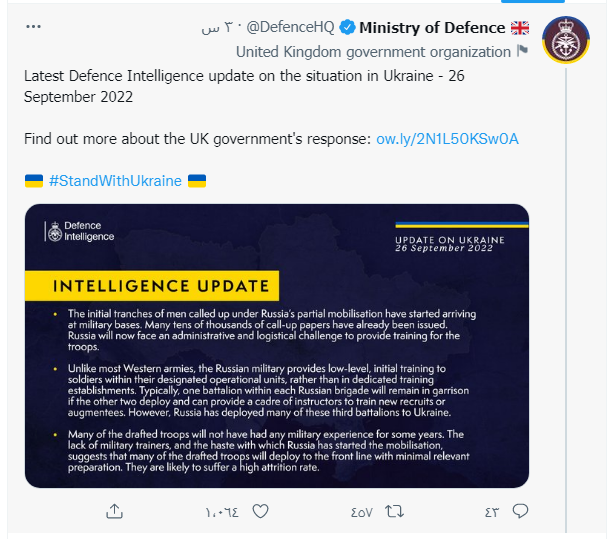
Task: Click the Ministry of Defence display name
Action: click(432, 27)
